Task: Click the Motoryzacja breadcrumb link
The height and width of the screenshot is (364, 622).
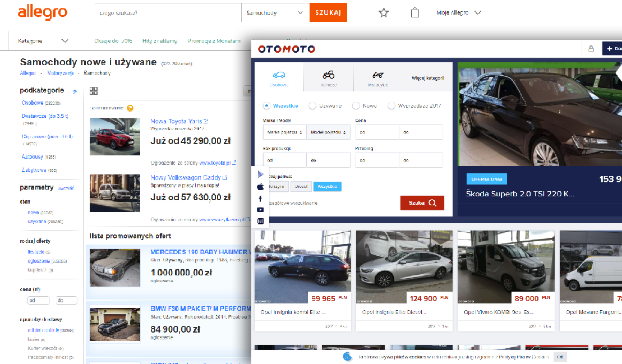Action: (61, 73)
